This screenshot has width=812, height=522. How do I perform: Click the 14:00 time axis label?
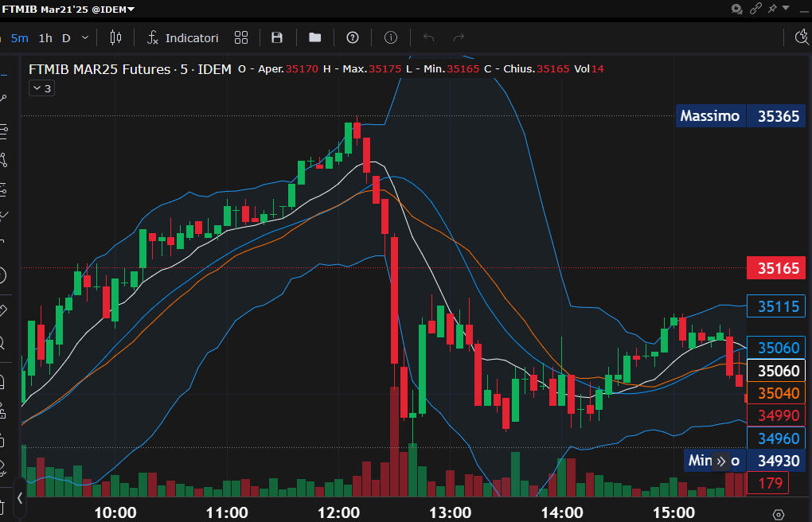[562, 513]
